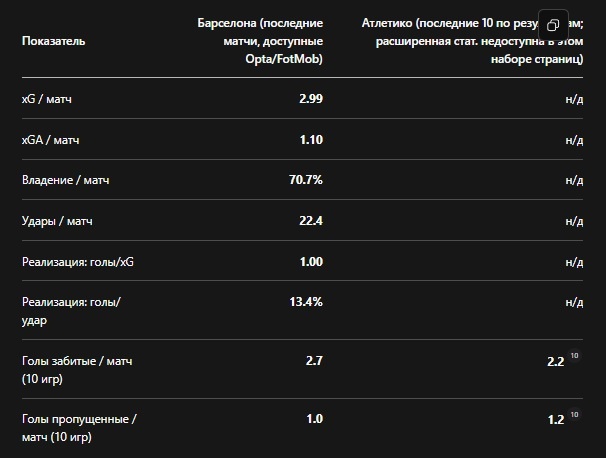Image resolution: width=606 pixels, height=458 pixels.
Task: Click the goals-per-shot value 13.4%
Action: (x=306, y=301)
